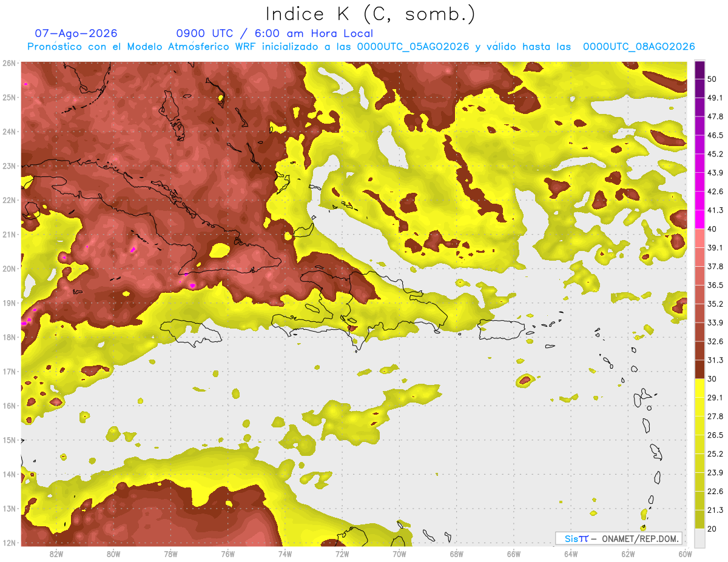Click the latitude label "18N"
728x562 pixels.
click(8, 337)
